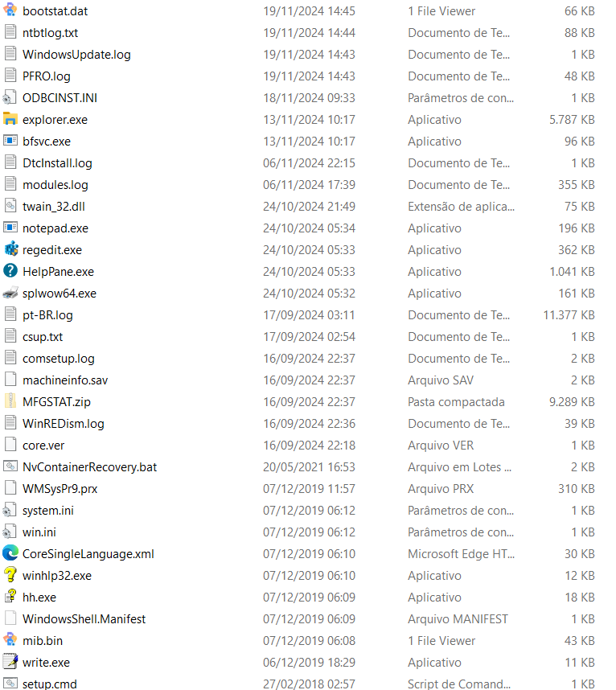This screenshot has height=690, width=616.
Task: Click the setup.cmd script icon
Action: click(x=10, y=684)
